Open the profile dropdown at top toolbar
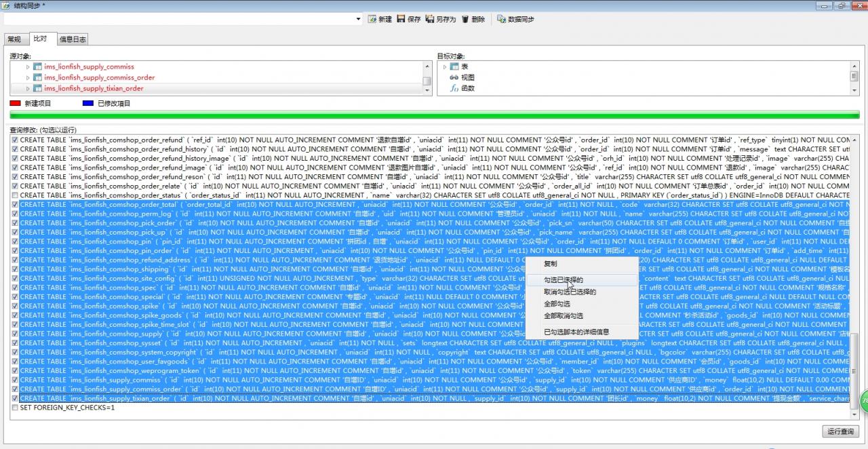 [x=359, y=19]
